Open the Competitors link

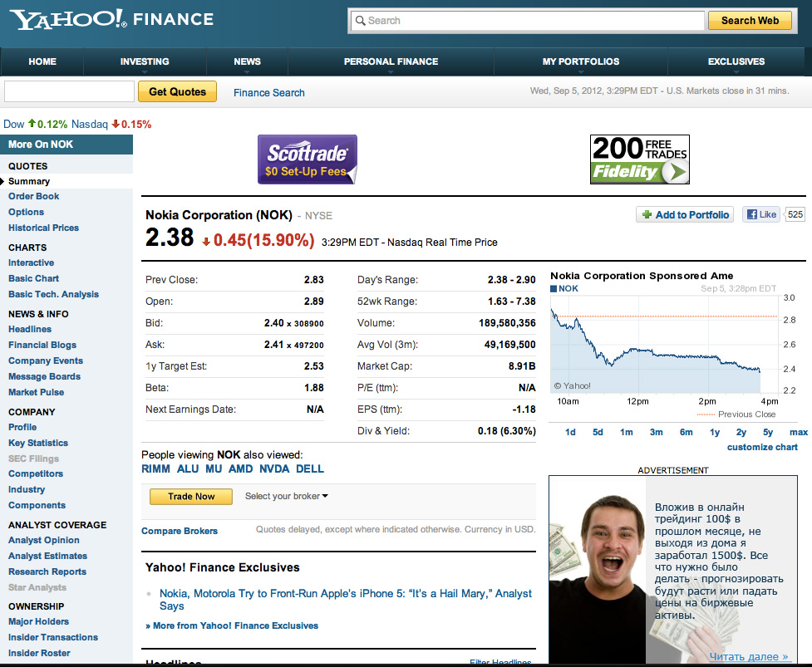pyautogui.click(x=36, y=473)
